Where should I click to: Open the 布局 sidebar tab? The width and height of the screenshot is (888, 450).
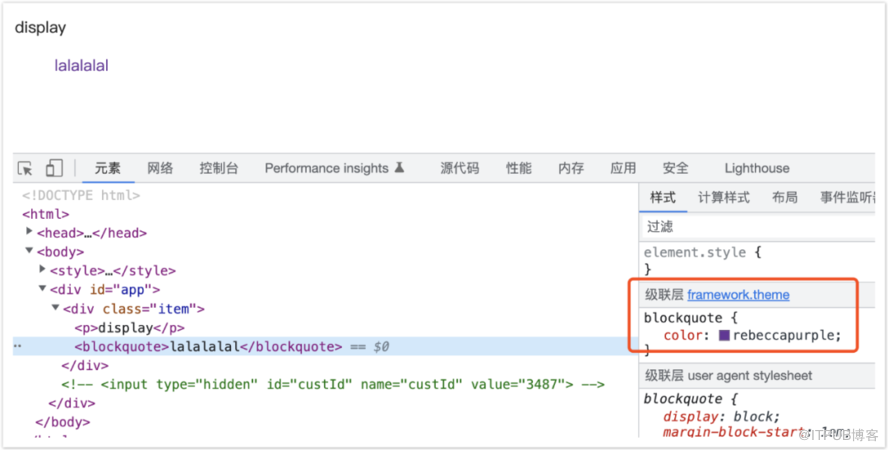(784, 198)
